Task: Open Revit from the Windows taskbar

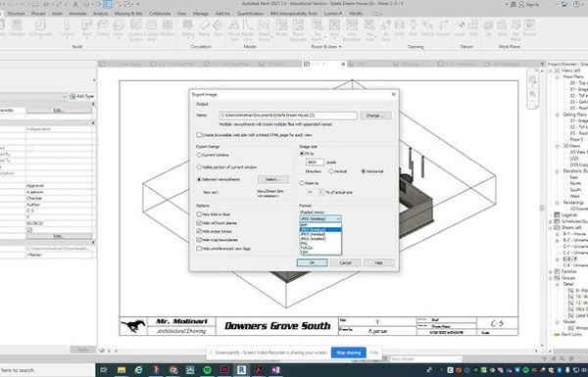Action: pos(241,370)
